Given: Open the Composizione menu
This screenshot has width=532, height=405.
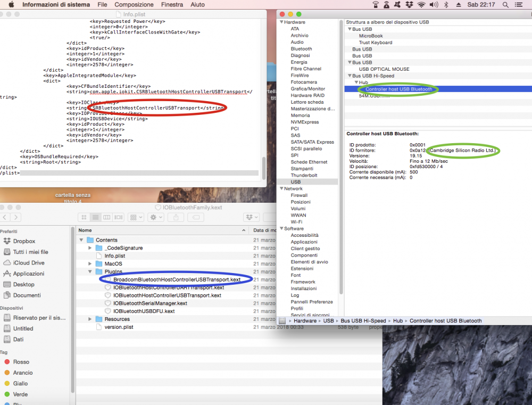Looking at the screenshot, I should pos(134,4).
